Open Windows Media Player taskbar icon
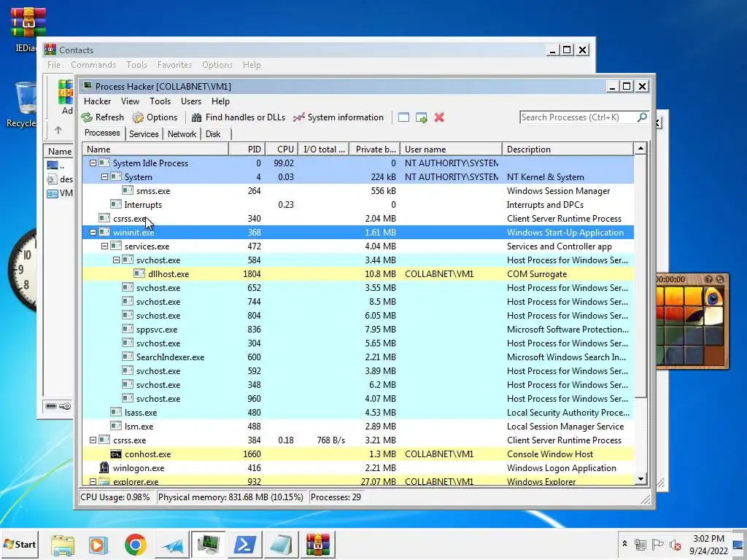 (x=98, y=545)
